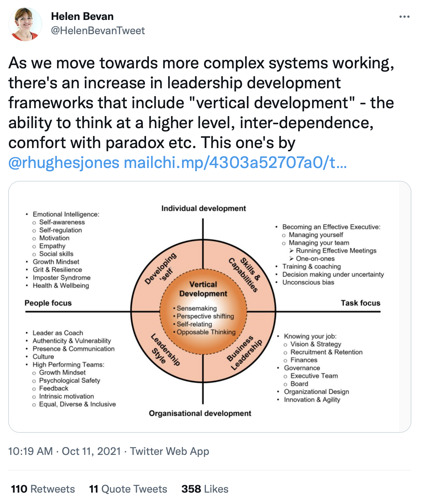Open the three-dot more options menu
421x504 pixels.
[x=404, y=17]
